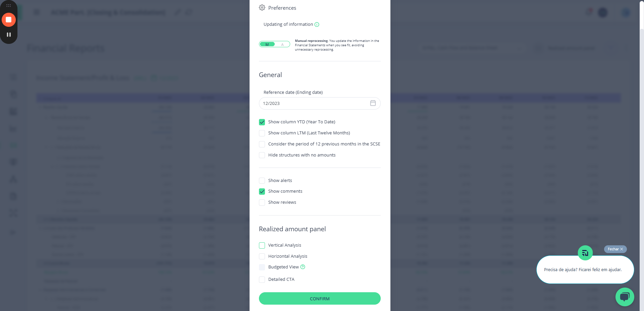Switch reprocessing toggle to automatic (A)
This screenshot has height=311, width=644.
[282, 45]
